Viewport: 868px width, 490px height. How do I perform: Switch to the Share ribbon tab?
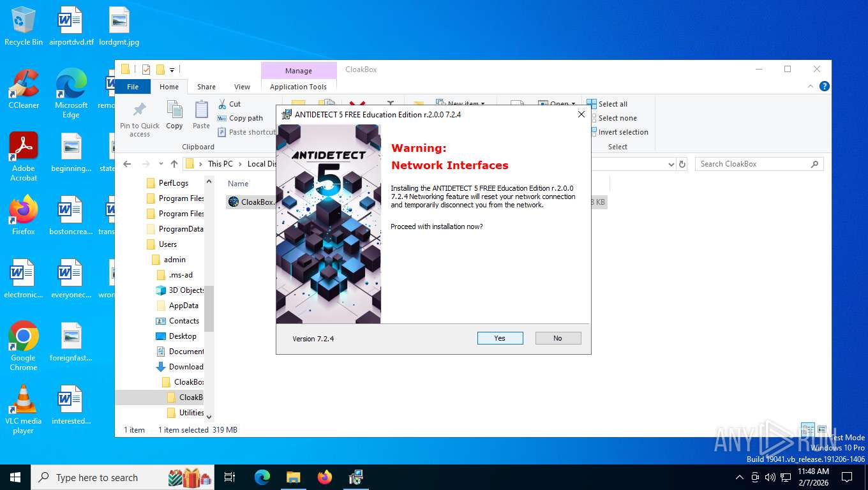tap(206, 87)
